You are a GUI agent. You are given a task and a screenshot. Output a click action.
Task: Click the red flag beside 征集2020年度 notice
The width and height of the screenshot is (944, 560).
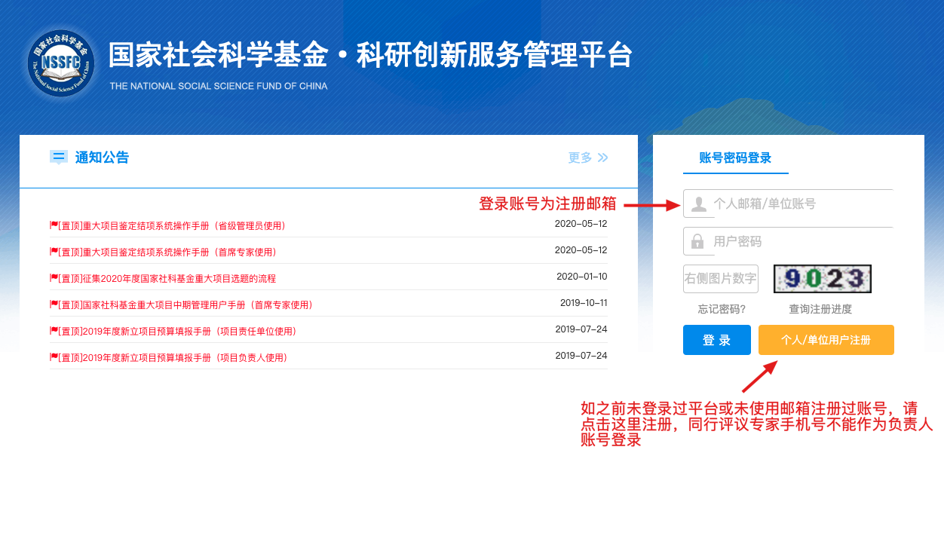click(x=54, y=278)
